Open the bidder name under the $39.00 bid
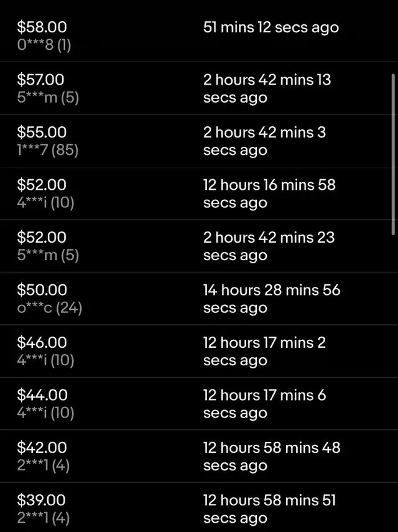398x532 pixels. click(43, 518)
